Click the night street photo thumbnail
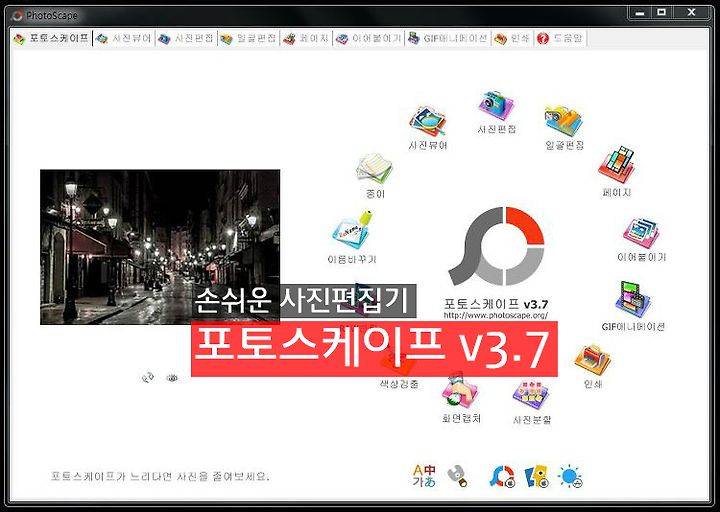 point(160,247)
